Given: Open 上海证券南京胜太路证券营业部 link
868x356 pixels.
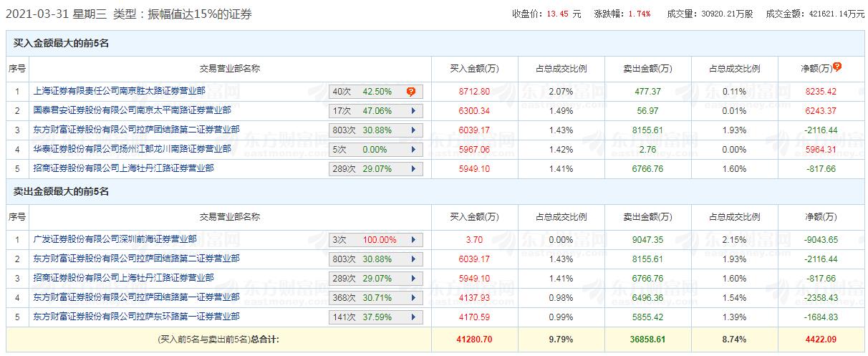Looking at the screenshot, I should tap(119, 91).
